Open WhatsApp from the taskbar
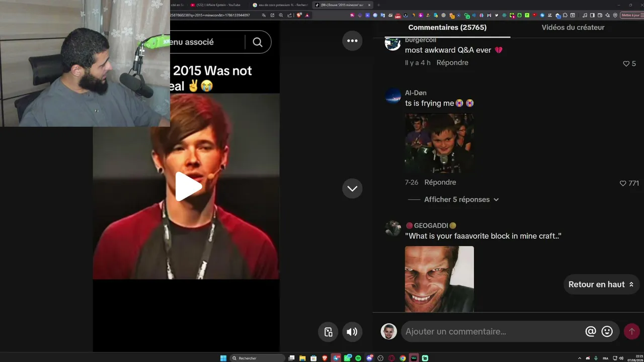This screenshot has width=644, height=362. click(x=347, y=358)
